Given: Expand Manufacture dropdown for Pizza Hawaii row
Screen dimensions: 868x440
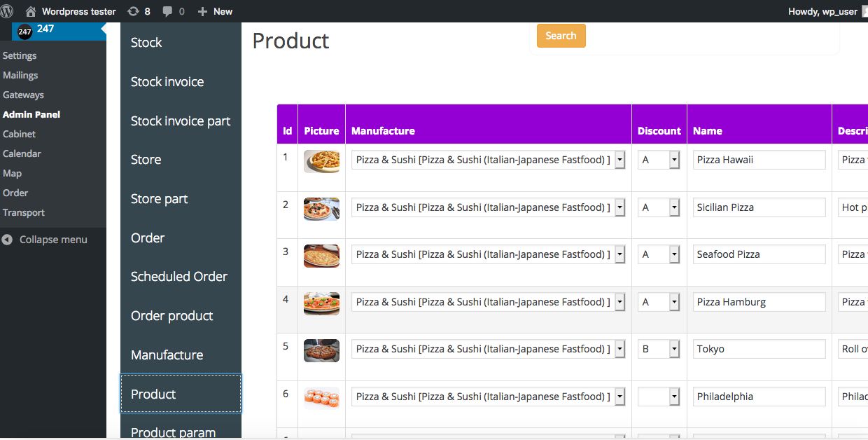Looking at the screenshot, I should point(619,160).
